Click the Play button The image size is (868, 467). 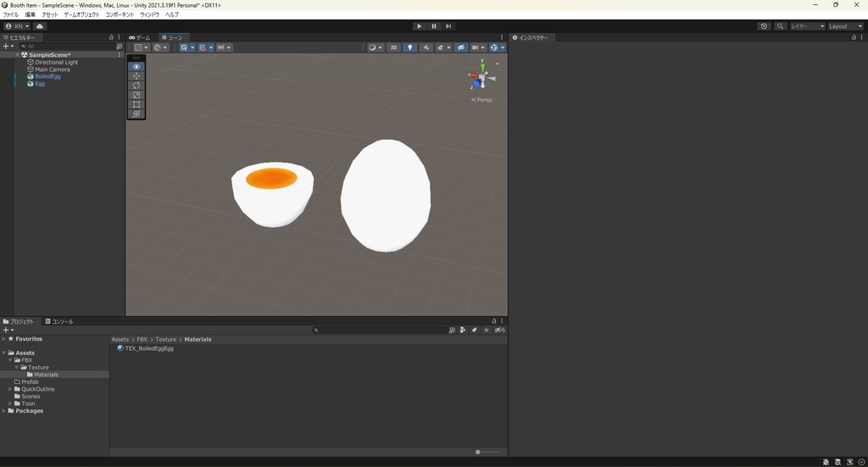pyautogui.click(x=419, y=26)
